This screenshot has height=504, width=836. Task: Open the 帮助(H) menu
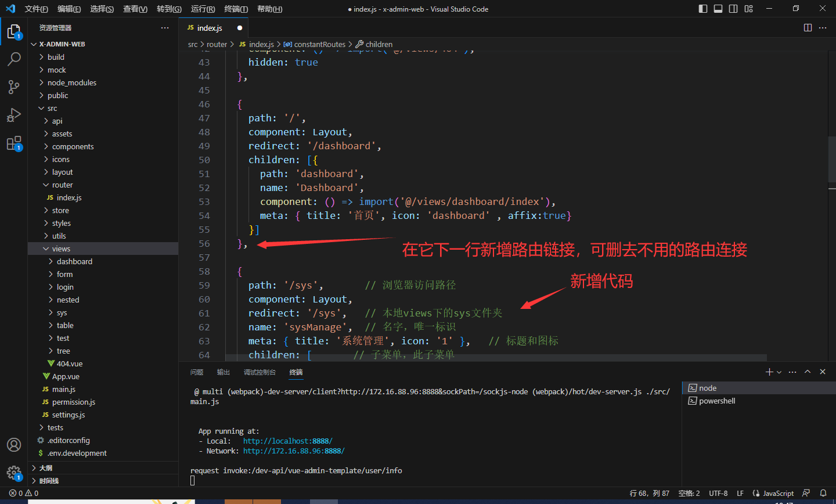coord(269,9)
